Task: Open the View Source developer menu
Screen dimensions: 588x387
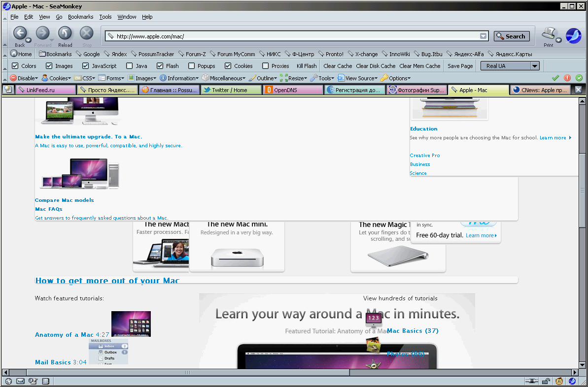Action: 358,78
